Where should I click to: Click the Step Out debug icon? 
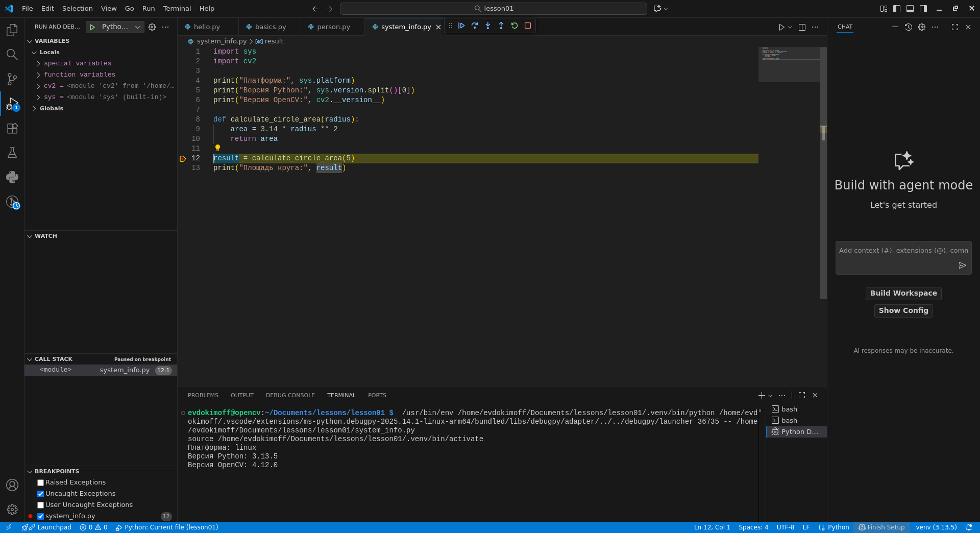click(501, 26)
